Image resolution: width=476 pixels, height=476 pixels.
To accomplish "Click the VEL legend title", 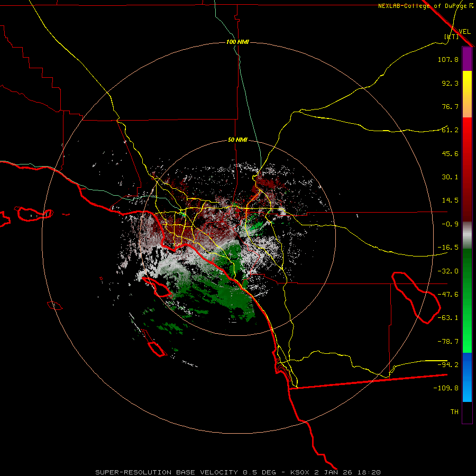I will tap(464, 32).
